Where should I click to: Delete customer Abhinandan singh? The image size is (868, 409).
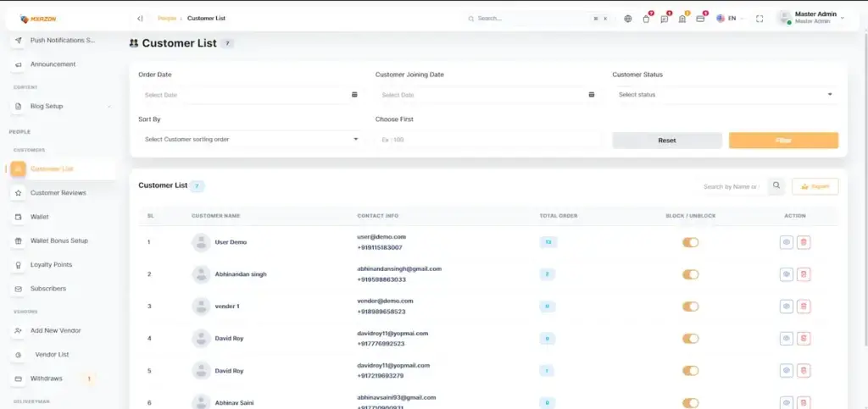tap(804, 274)
